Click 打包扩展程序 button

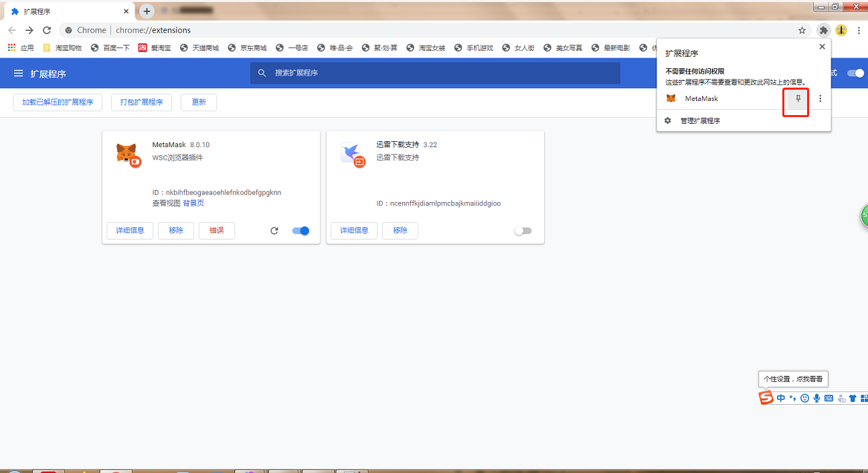pyautogui.click(x=141, y=102)
